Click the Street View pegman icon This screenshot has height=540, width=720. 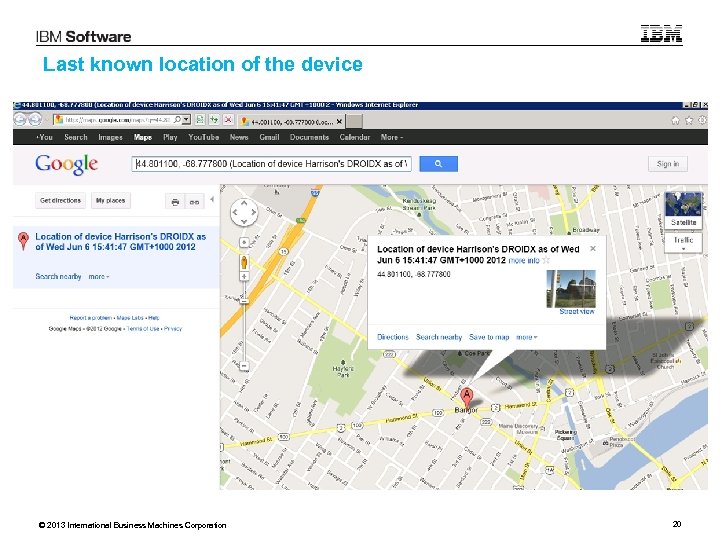tap(244, 263)
